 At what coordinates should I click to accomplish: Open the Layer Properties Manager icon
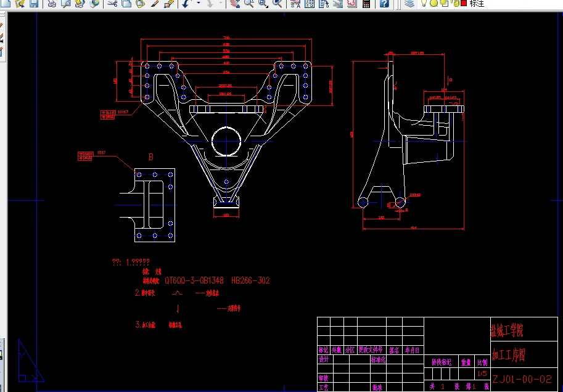pos(409,4)
